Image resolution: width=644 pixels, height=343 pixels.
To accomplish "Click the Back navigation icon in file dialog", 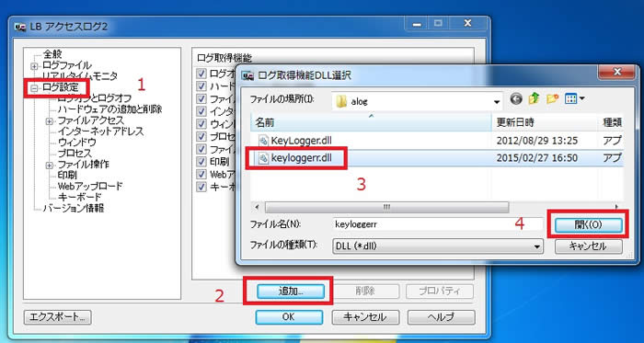I will (516, 99).
